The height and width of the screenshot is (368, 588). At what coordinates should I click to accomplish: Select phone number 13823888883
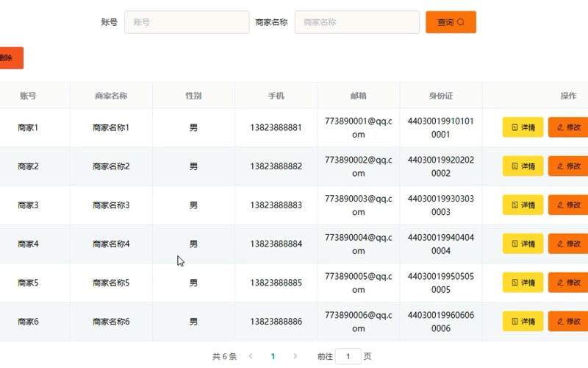pyautogui.click(x=276, y=205)
